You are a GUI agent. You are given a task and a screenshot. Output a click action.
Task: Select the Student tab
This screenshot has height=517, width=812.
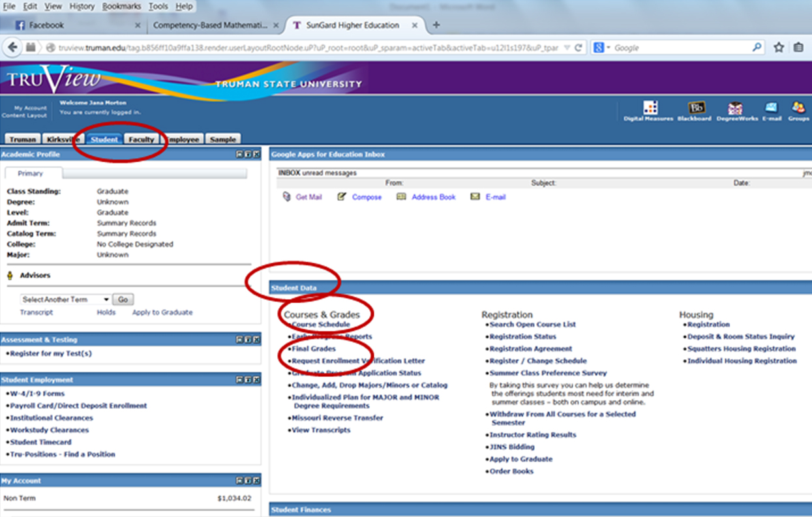pos(104,139)
